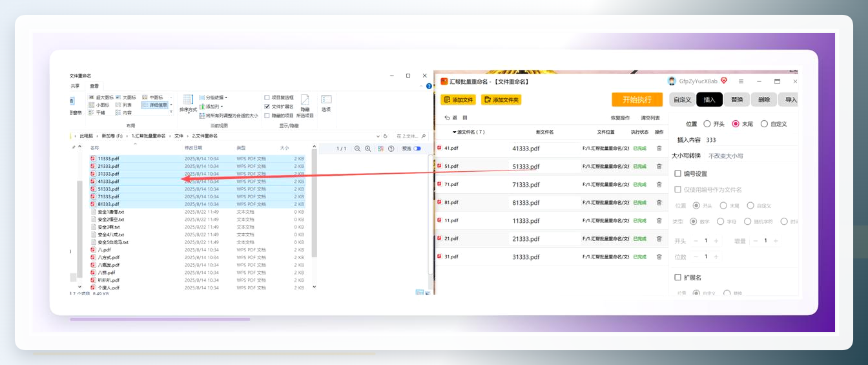Expand the address bar history chevron

coord(378,136)
